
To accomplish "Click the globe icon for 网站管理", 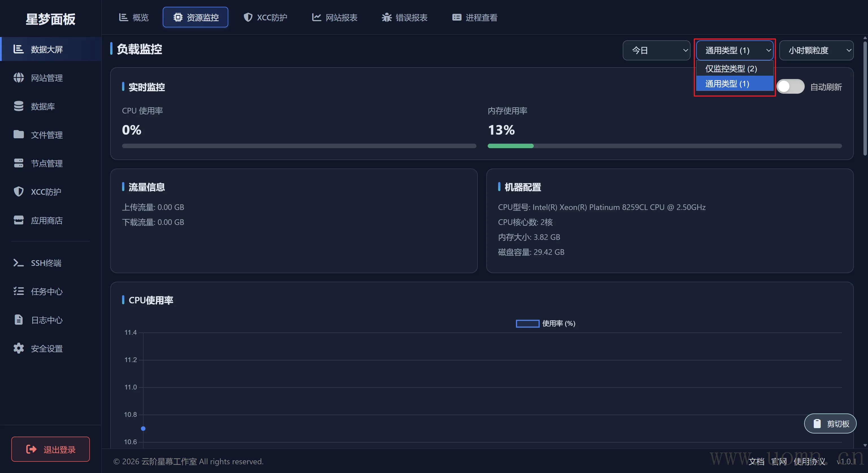I will tap(19, 78).
